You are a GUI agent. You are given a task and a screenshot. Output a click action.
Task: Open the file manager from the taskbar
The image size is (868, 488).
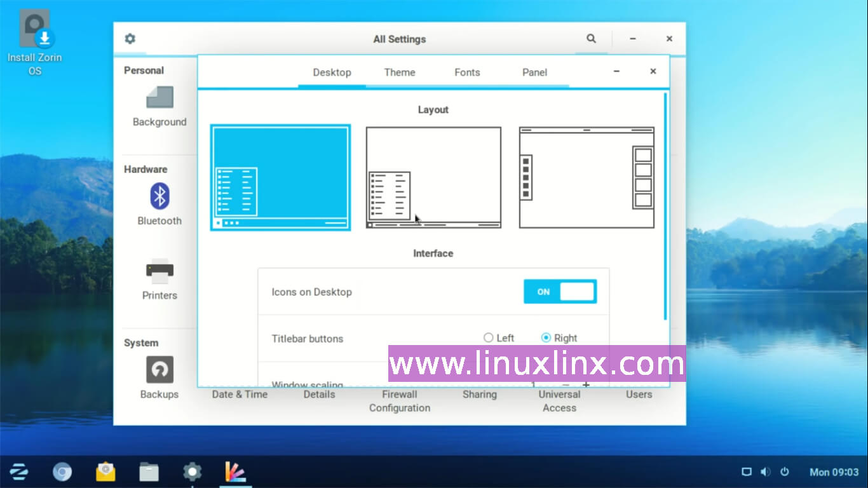[149, 472]
